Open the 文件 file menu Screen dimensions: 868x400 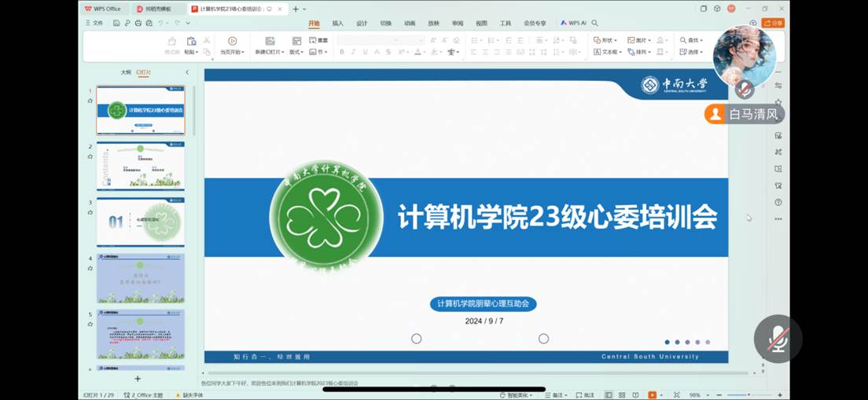pos(94,23)
